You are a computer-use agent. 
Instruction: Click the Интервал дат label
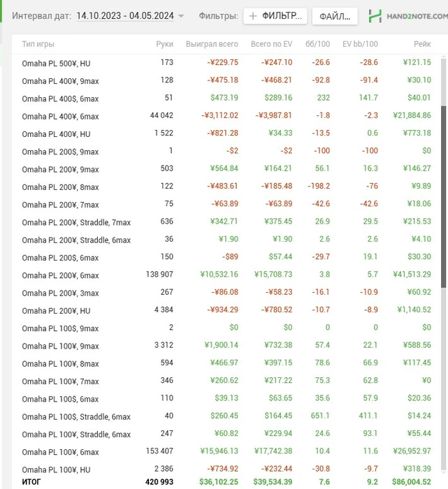(x=41, y=15)
